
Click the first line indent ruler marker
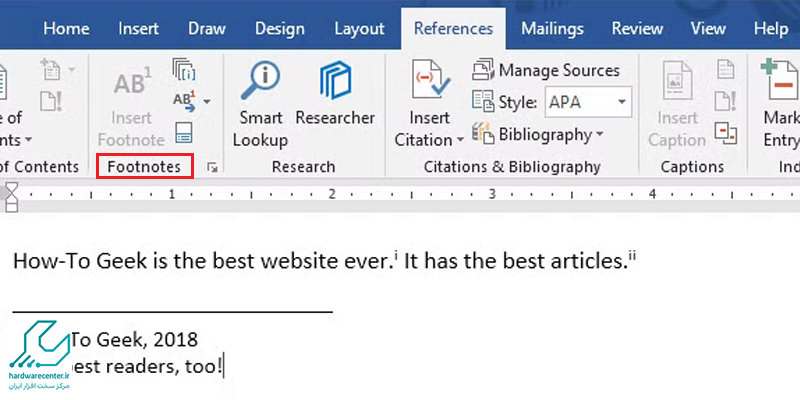pos(11,187)
